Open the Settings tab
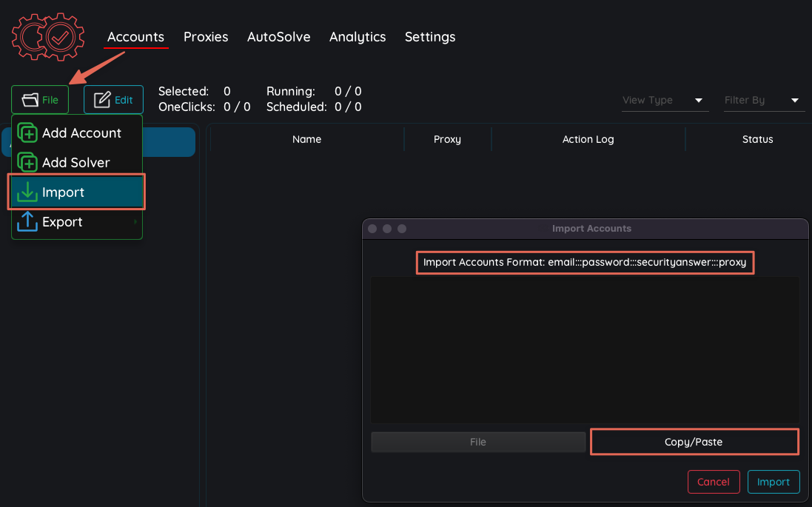Screen dimensions: 812x507 click(430, 37)
